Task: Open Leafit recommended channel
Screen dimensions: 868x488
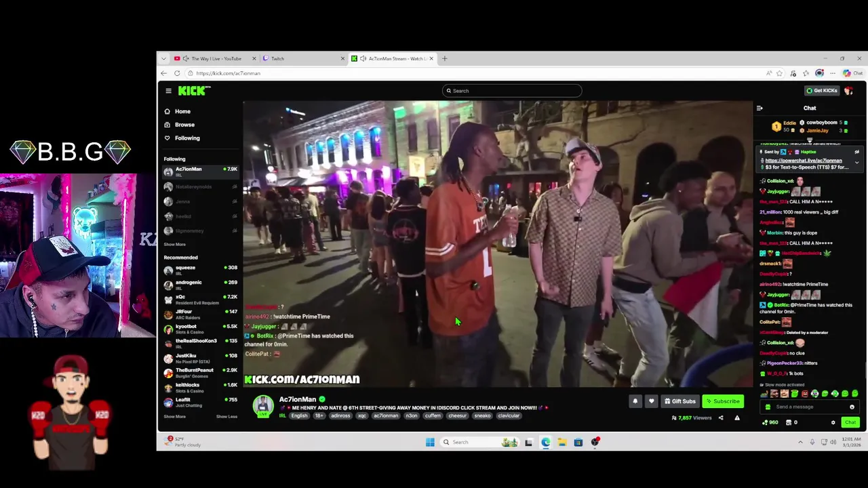Action: point(201,402)
